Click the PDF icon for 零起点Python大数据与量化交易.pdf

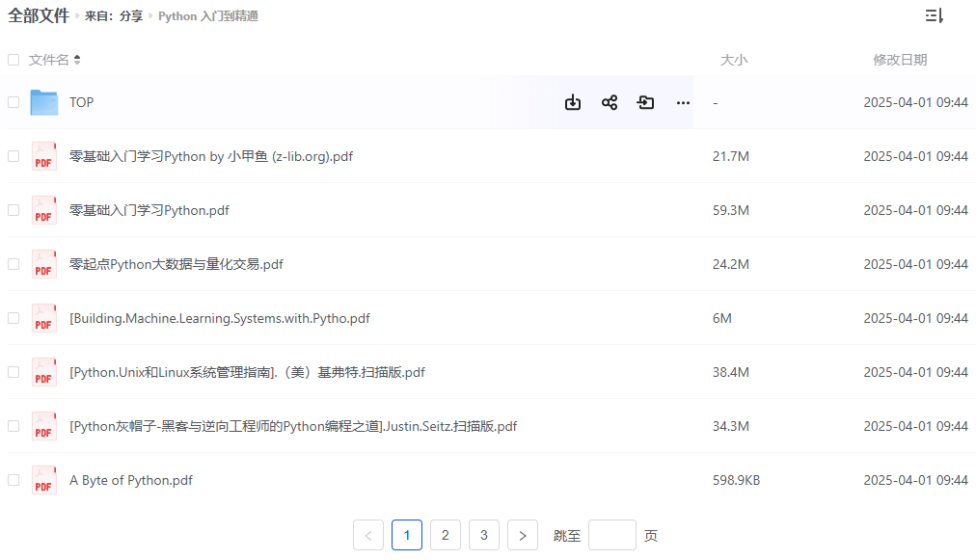[43, 263]
